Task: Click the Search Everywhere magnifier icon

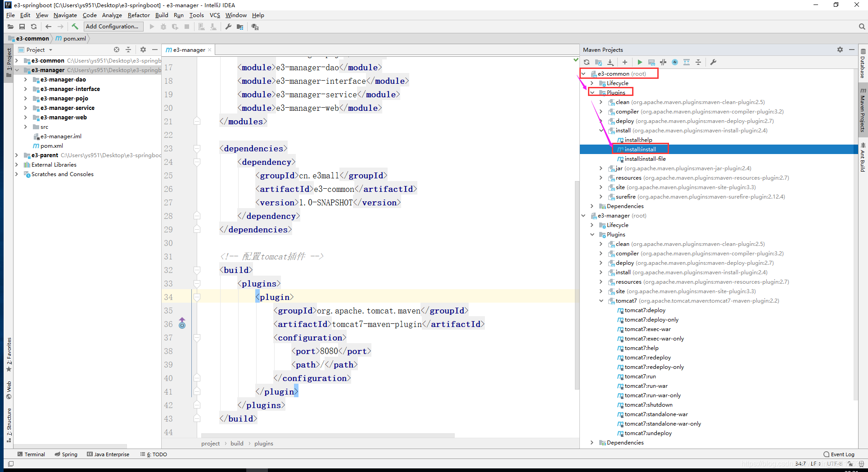Action: pos(862,27)
